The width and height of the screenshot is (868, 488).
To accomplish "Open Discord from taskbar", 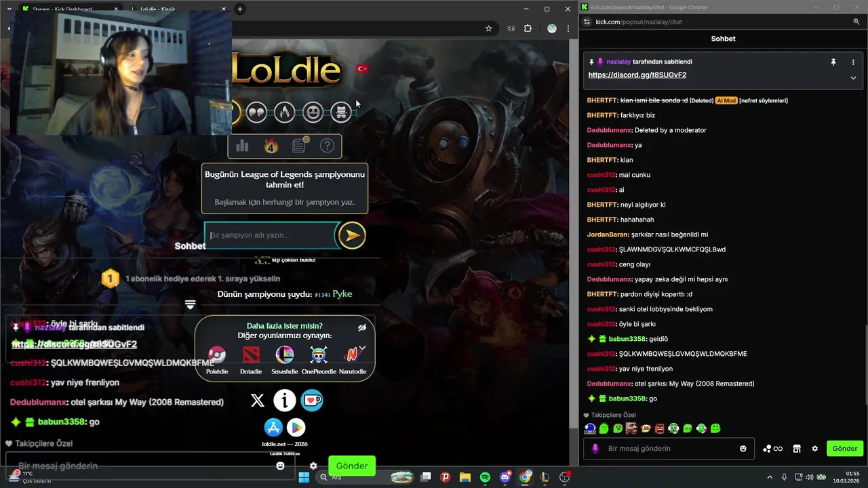I will tap(505, 477).
